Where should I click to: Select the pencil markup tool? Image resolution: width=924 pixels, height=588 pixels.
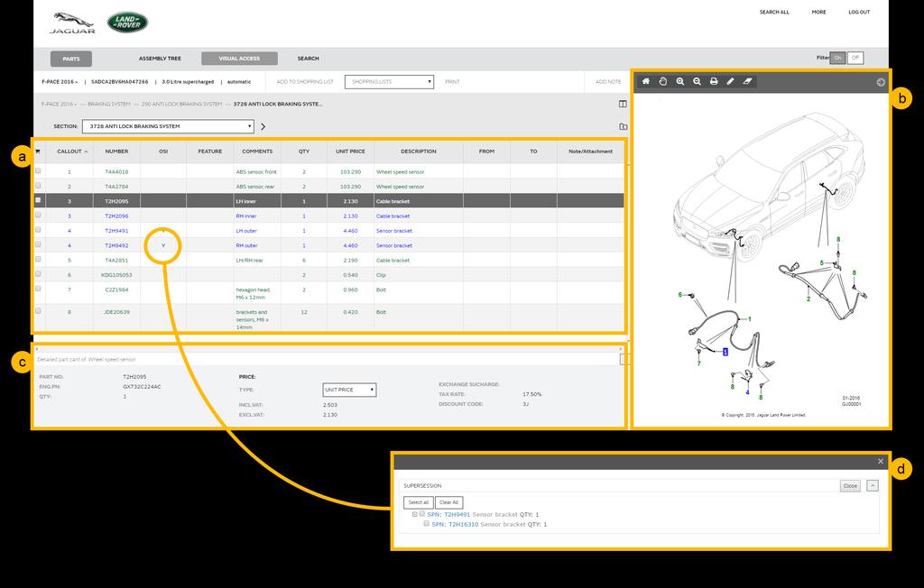click(x=730, y=81)
